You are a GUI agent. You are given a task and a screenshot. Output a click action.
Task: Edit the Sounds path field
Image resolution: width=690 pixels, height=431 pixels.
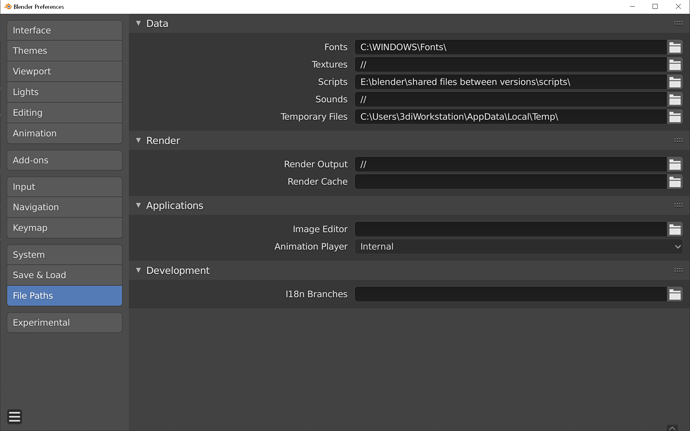pyautogui.click(x=510, y=99)
